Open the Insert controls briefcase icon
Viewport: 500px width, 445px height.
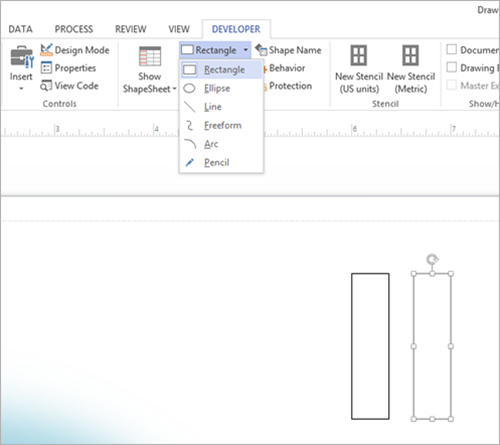(x=22, y=57)
